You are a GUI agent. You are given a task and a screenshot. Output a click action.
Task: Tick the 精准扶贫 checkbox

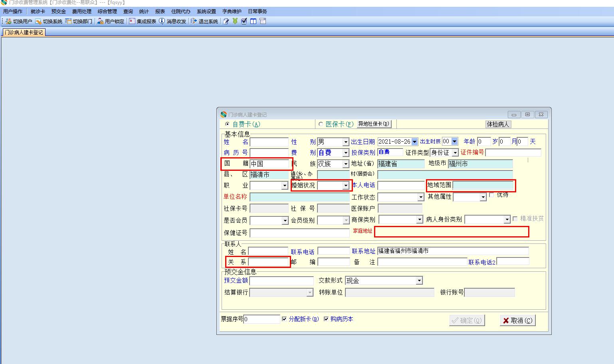(x=515, y=219)
